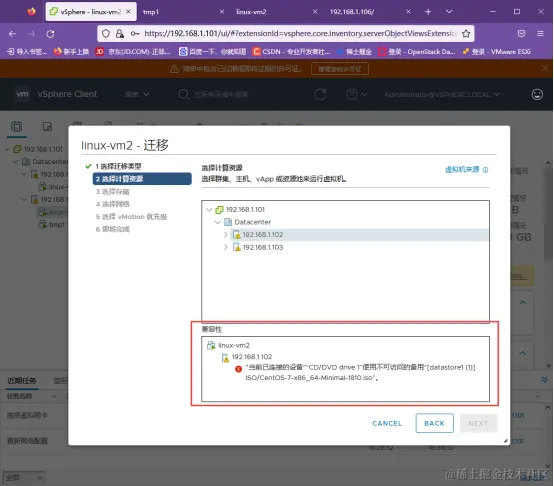Click the smiley feedback icon
This screenshot has height=486, width=554.
click(x=537, y=94)
